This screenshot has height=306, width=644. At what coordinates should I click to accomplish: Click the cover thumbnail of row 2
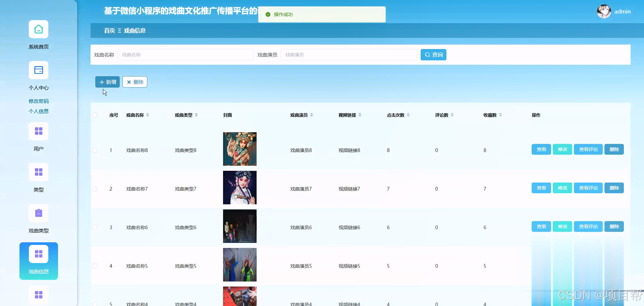pyautogui.click(x=239, y=187)
